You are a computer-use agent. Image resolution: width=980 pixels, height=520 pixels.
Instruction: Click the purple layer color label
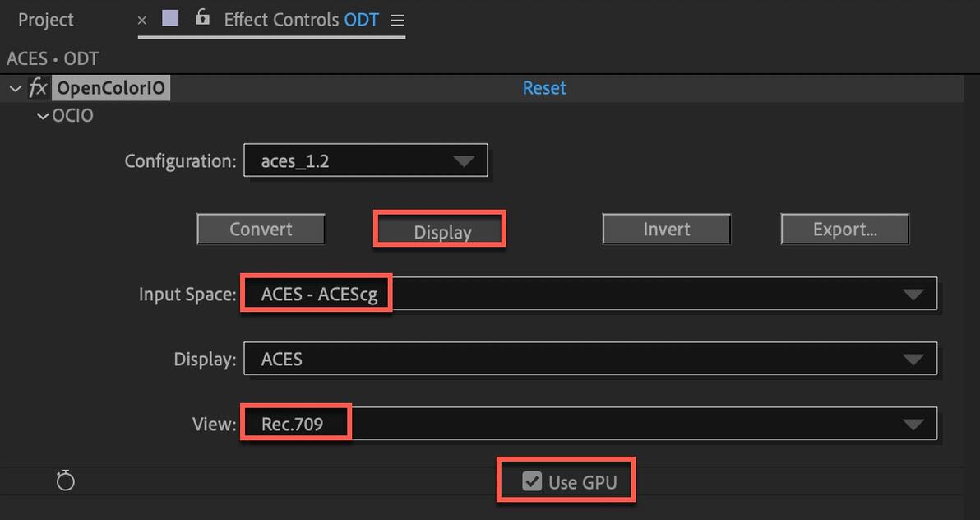point(170,19)
